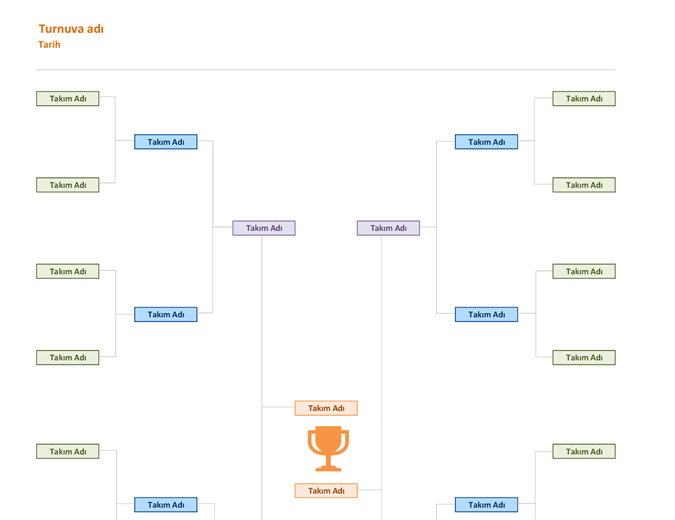675x520 pixels.
Task: Select the orange 'Takım Adı' box below trophy
Action: [326, 491]
